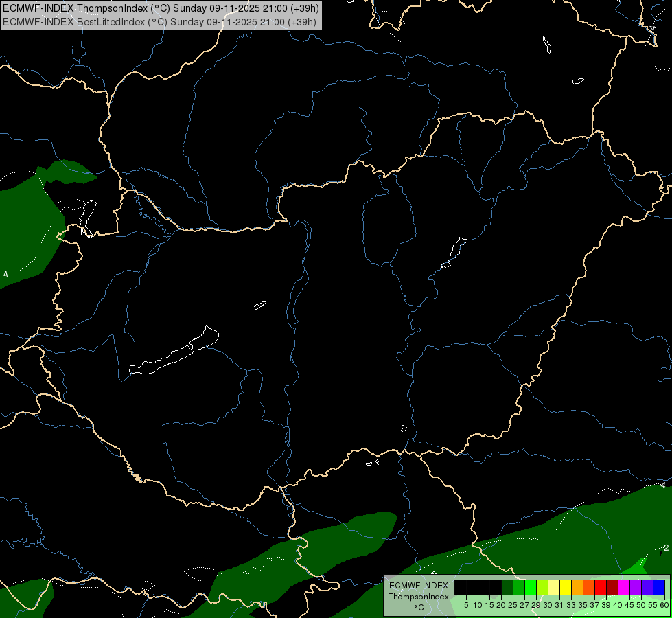672x618 pixels.
Task: Click the legend scale value 50
Action: click(x=641, y=605)
